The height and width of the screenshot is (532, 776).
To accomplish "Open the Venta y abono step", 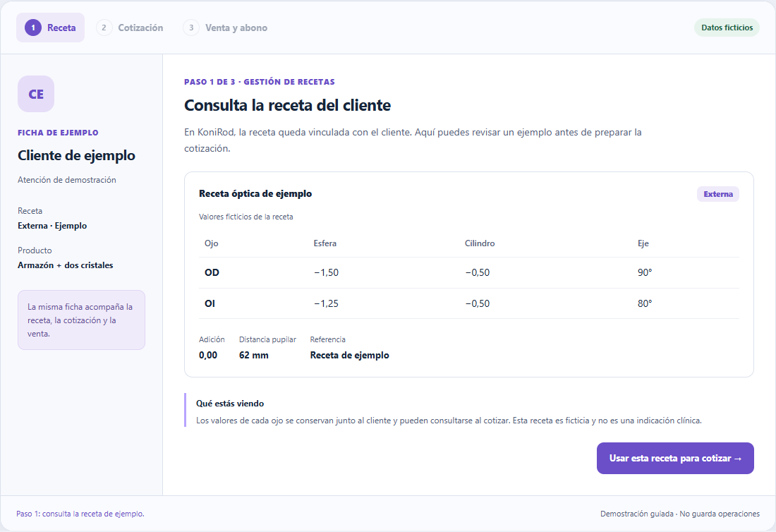I will tap(225, 28).
